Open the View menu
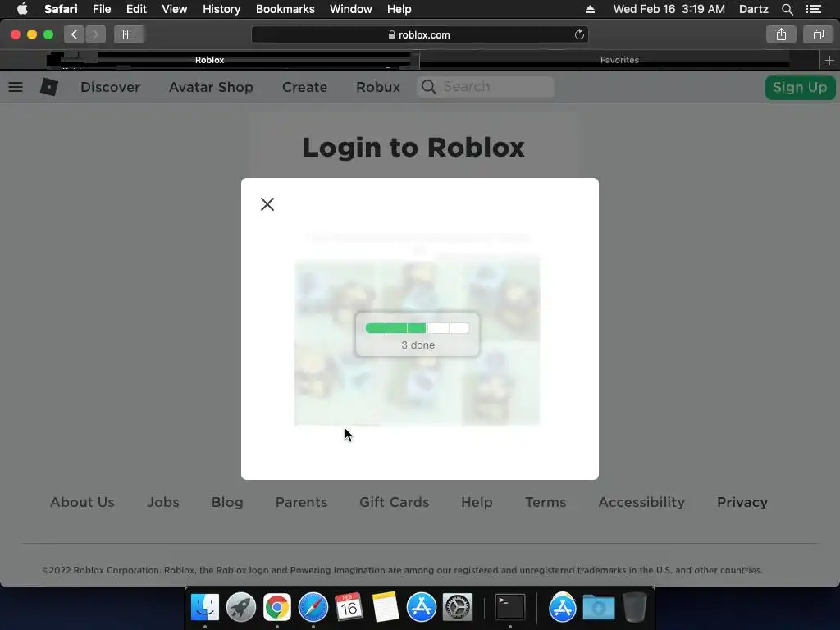 (175, 9)
